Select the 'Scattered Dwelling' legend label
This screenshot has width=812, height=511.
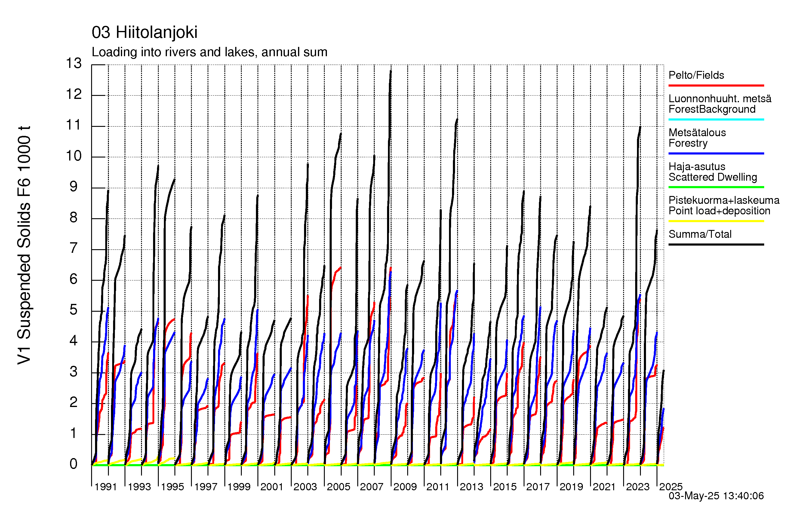tap(713, 177)
